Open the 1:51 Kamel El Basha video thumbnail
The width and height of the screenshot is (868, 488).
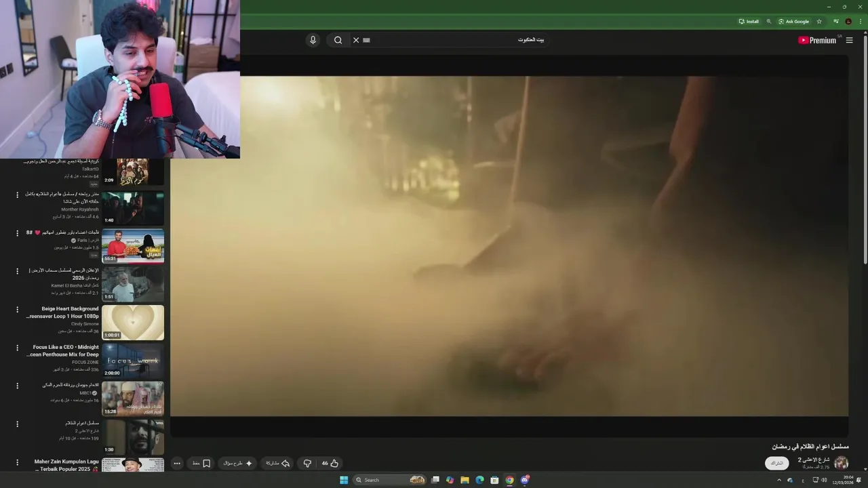pos(133,284)
